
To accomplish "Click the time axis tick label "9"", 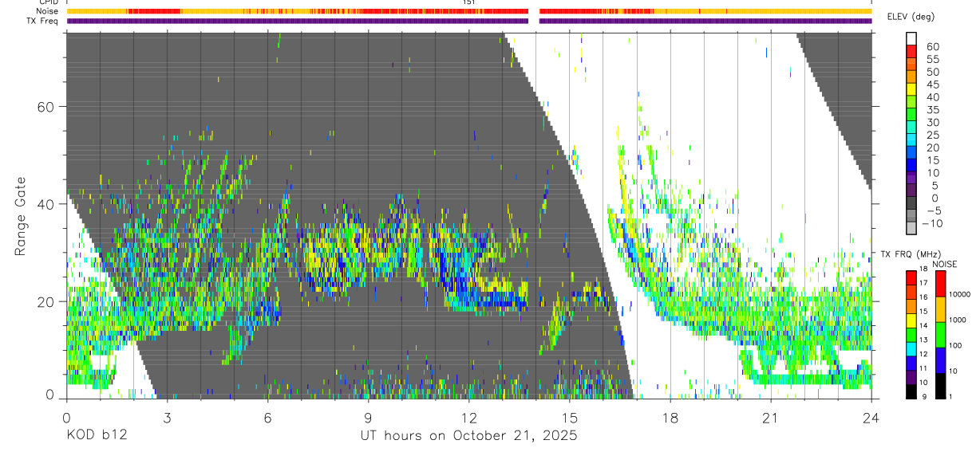I will pyautogui.click(x=368, y=417).
